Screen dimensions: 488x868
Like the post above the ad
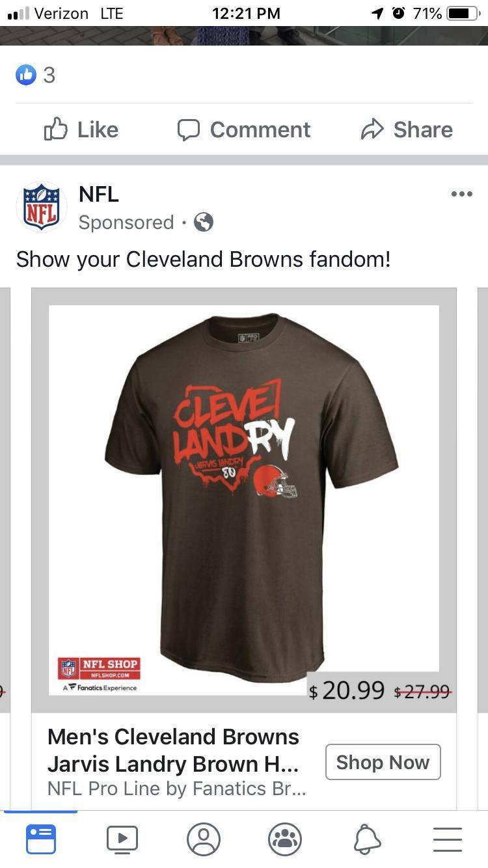pos(81,129)
